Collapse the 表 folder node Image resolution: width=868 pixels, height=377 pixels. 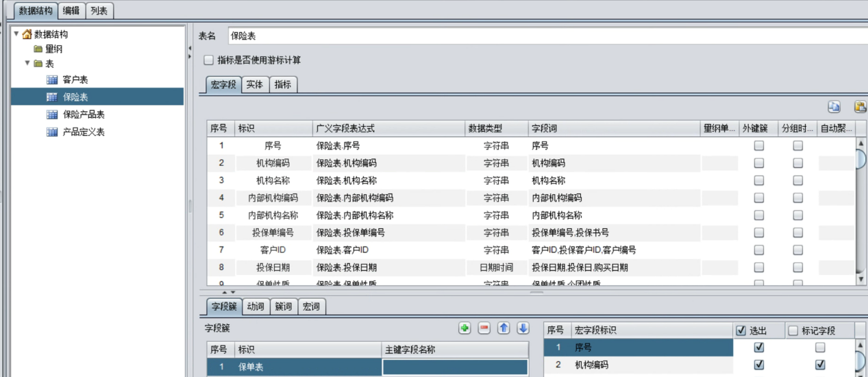[27, 63]
